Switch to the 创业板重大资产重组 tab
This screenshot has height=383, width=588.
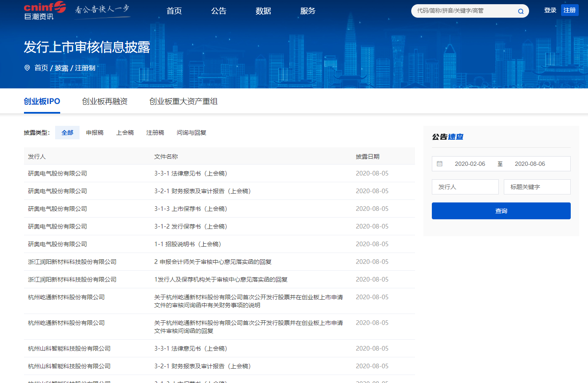183,101
